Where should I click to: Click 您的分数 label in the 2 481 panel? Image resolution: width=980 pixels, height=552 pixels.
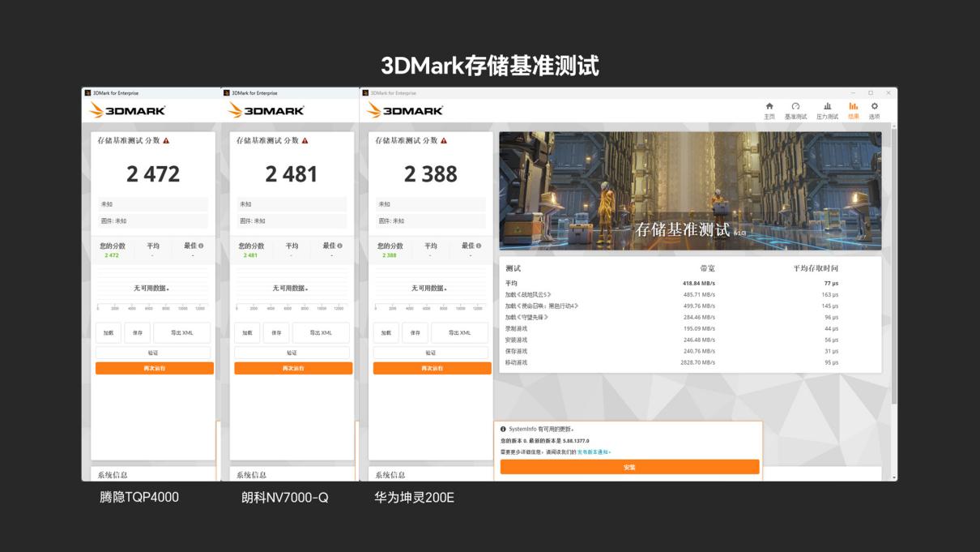click(x=251, y=246)
